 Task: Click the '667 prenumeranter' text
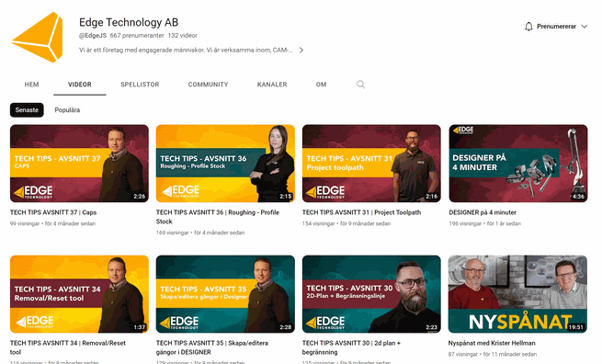click(137, 35)
